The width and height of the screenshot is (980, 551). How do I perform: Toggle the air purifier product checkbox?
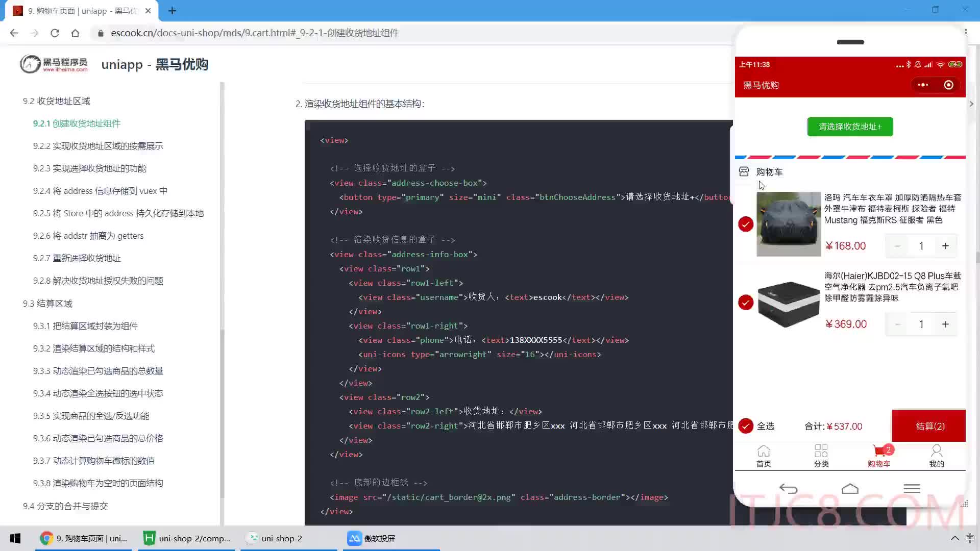pos(746,302)
